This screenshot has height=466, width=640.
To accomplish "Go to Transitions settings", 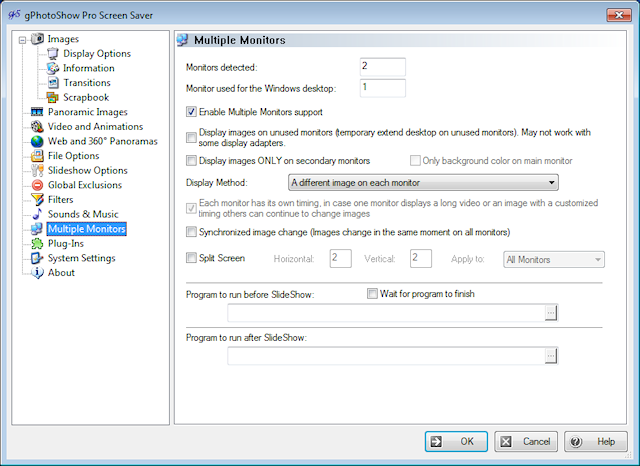I will pyautogui.click(x=87, y=83).
